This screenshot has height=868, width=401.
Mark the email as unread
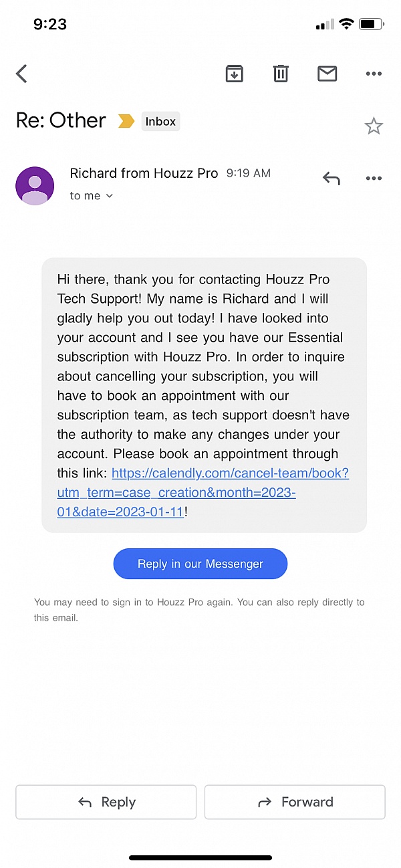point(327,74)
